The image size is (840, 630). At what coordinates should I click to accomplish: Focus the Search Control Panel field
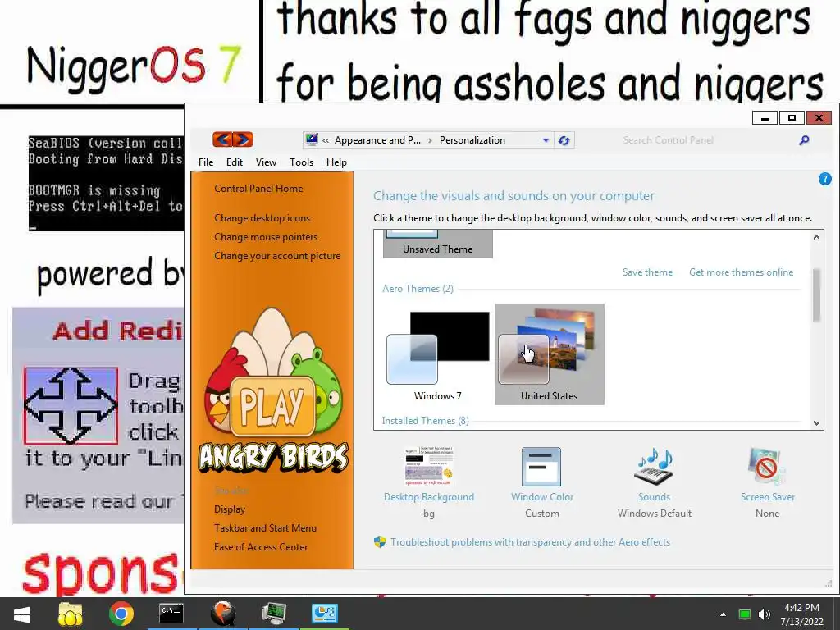(x=706, y=140)
